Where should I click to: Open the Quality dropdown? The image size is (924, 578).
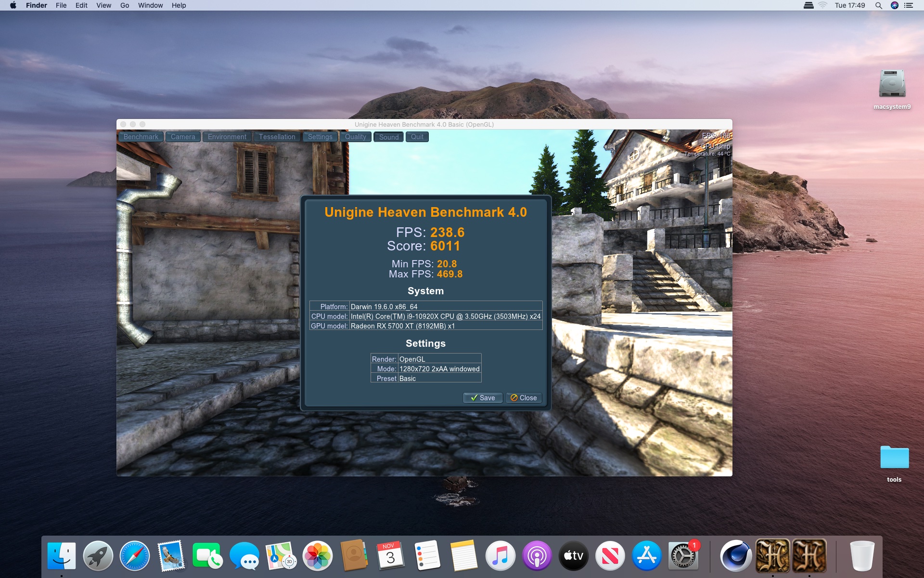coord(355,137)
